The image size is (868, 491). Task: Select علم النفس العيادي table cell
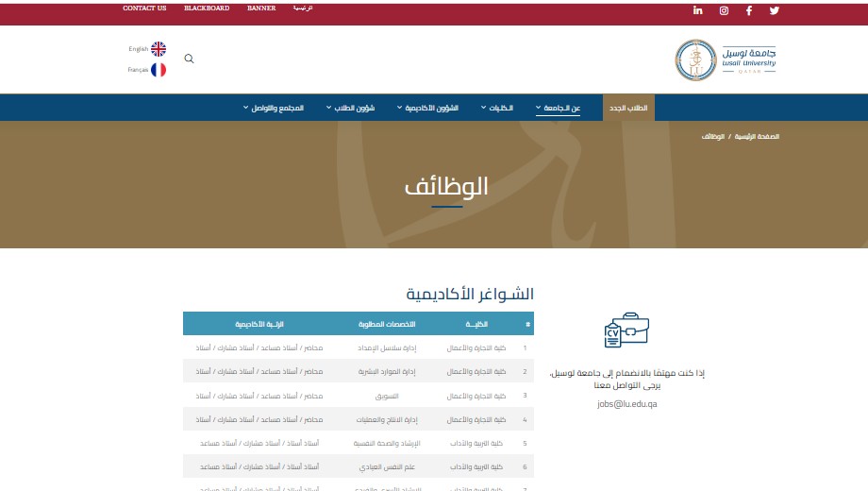click(x=387, y=467)
